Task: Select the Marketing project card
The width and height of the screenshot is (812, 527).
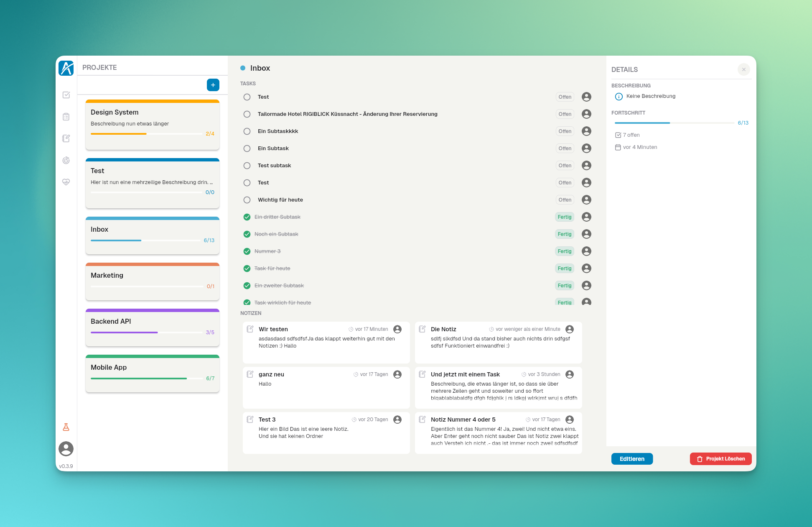Action: tap(153, 281)
